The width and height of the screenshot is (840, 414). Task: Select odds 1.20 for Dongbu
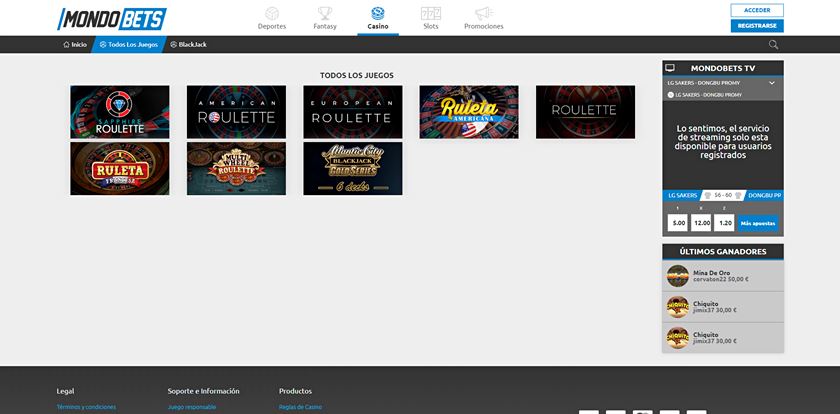(x=724, y=223)
